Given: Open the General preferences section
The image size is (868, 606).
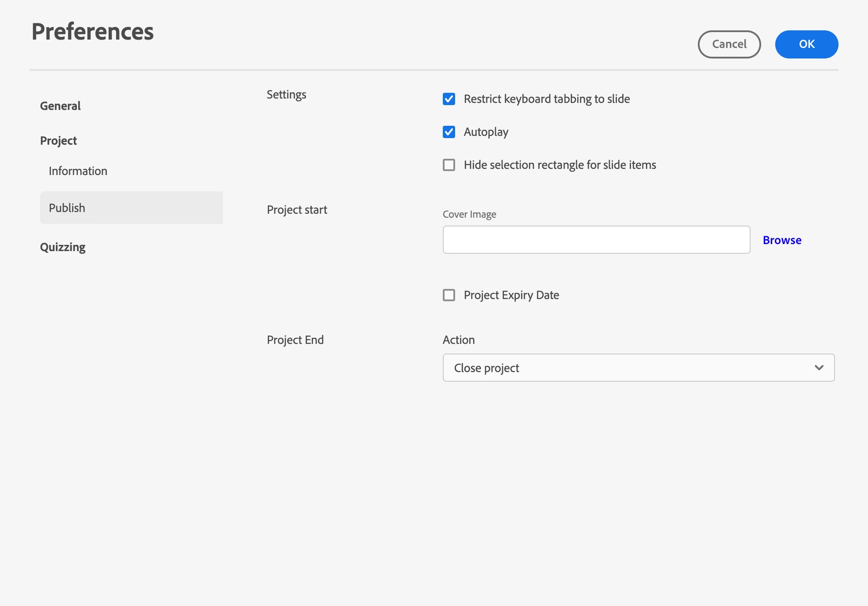Looking at the screenshot, I should pyautogui.click(x=60, y=106).
